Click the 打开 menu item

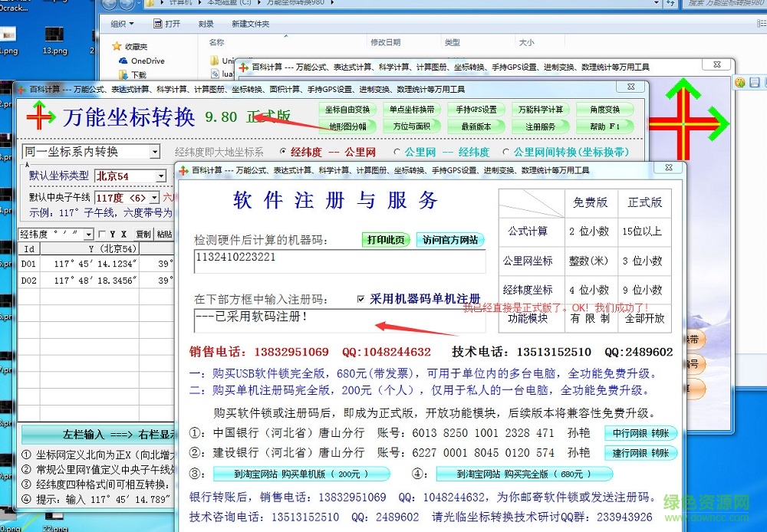click(x=167, y=25)
